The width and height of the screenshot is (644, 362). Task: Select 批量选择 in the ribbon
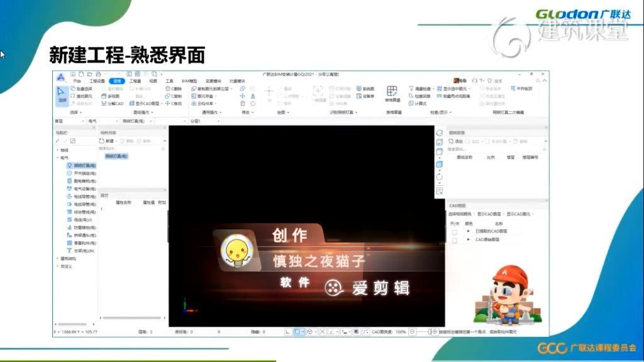pos(82,89)
